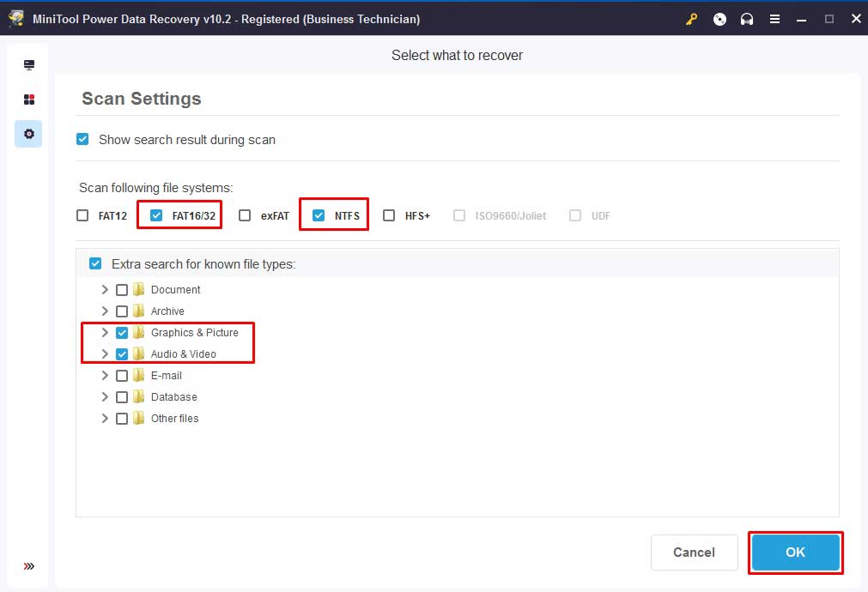Uncheck the NTFS file system checkbox

(x=319, y=215)
